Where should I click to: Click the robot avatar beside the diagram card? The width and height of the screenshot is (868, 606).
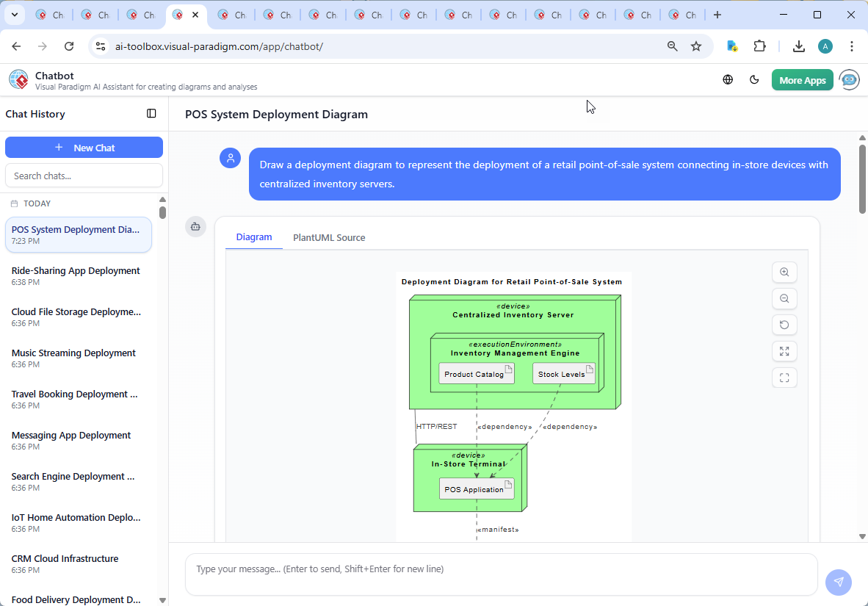195,227
